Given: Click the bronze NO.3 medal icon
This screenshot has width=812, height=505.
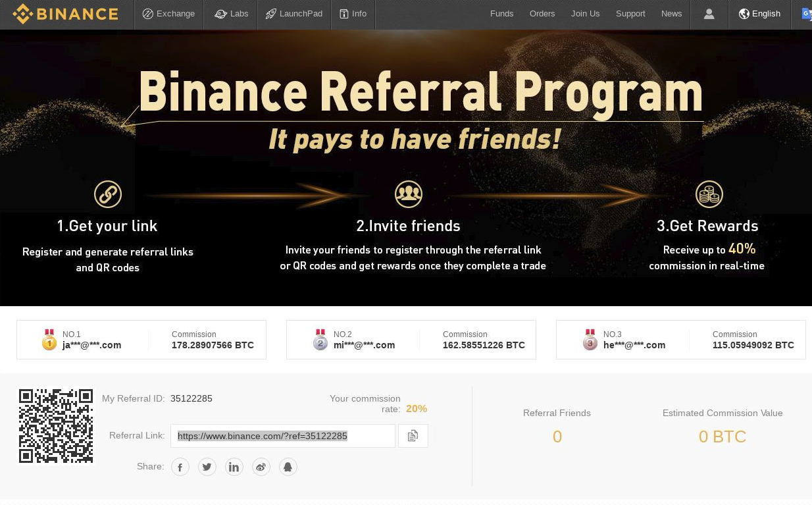Looking at the screenshot, I should click(590, 340).
